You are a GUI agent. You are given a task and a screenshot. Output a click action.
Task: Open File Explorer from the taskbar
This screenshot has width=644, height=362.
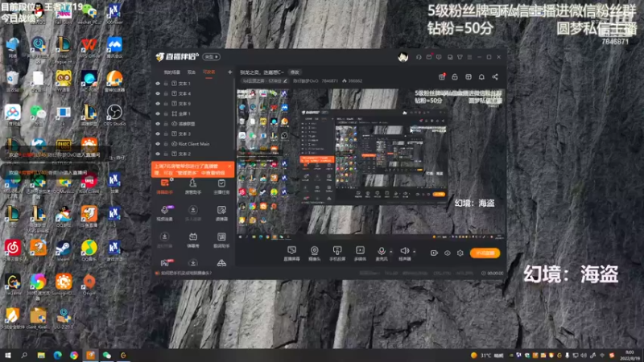tap(41, 356)
